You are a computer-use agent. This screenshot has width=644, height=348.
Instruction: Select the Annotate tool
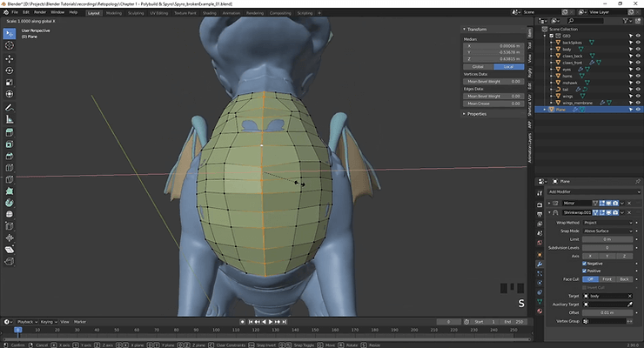coord(10,108)
